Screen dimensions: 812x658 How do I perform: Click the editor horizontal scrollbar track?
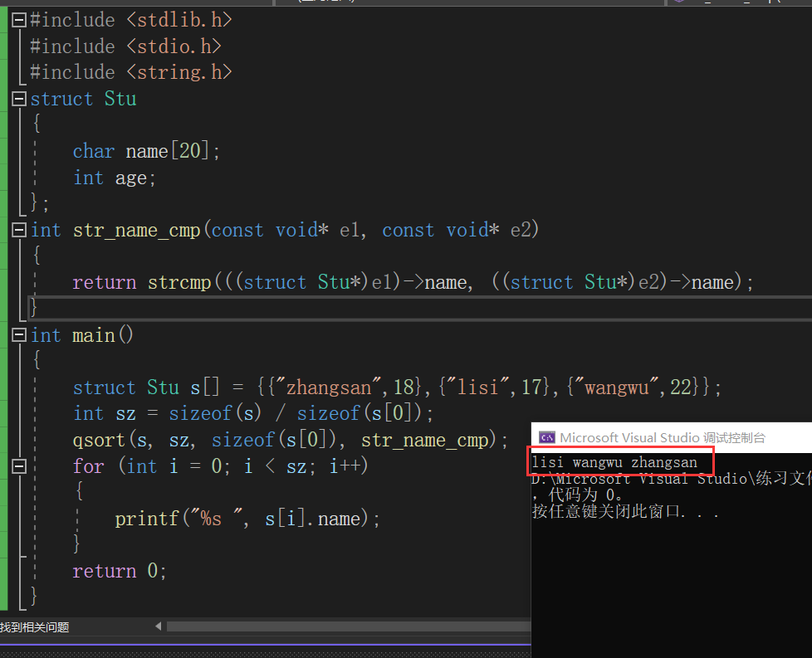[x=348, y=626]
